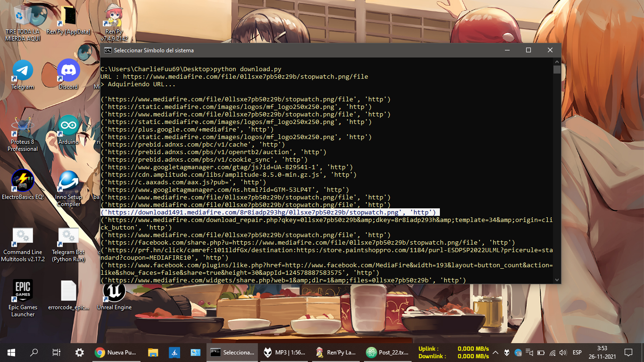Click the Command Prompt title bar system icon
644x362 pixels.
point(107,50)
